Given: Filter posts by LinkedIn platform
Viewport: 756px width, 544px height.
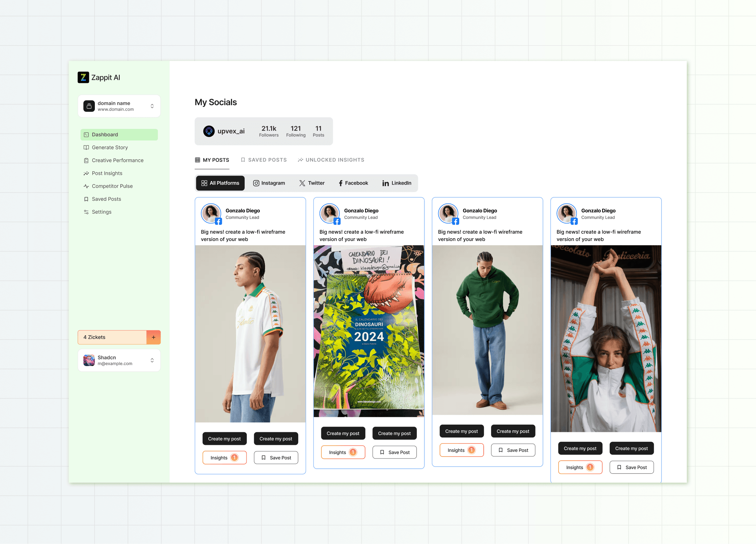Looking at the screenshot, I should click(397, 183).
